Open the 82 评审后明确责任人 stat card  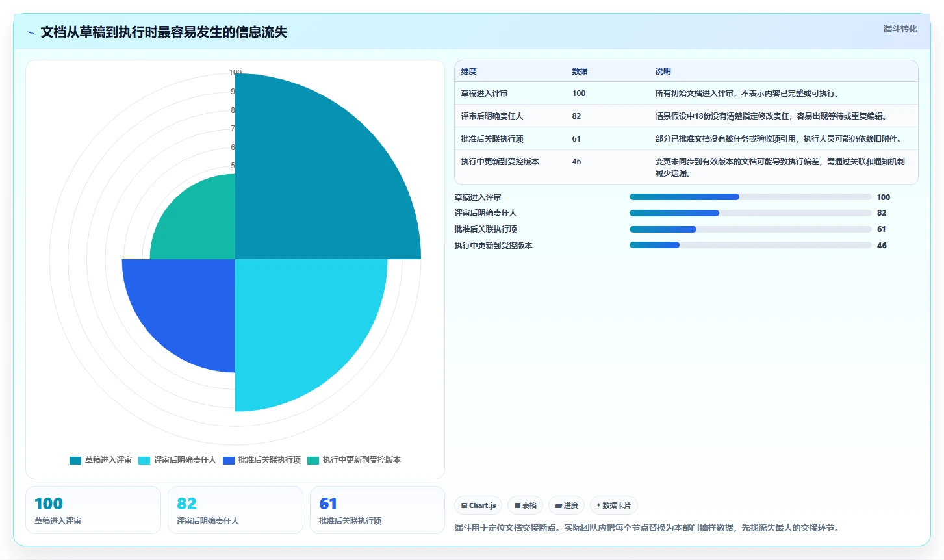pyautogui.click(x=235, y=510)
